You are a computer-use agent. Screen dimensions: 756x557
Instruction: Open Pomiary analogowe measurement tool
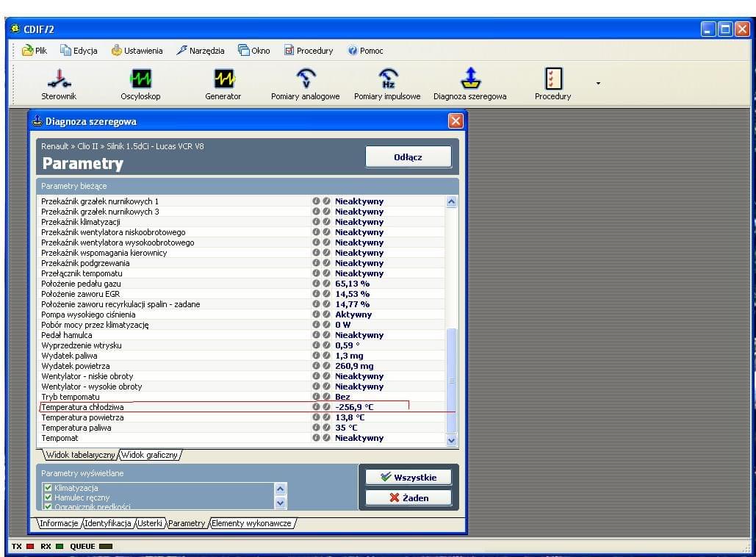tap(305, 84)
